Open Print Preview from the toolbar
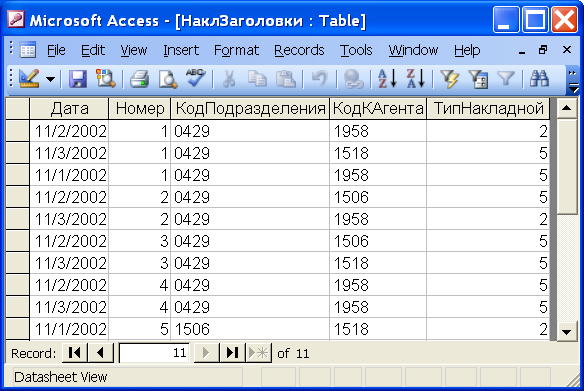The width and height of the screenshot is (584, 391). click(167, 79)
